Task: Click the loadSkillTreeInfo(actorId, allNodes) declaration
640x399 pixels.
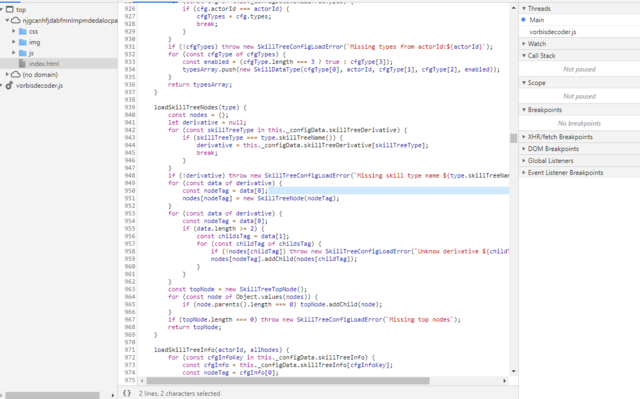Action: (222, 350)
